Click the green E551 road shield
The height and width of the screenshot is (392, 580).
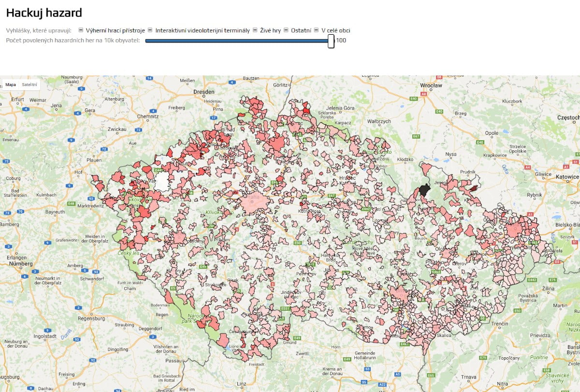[285, 308]
